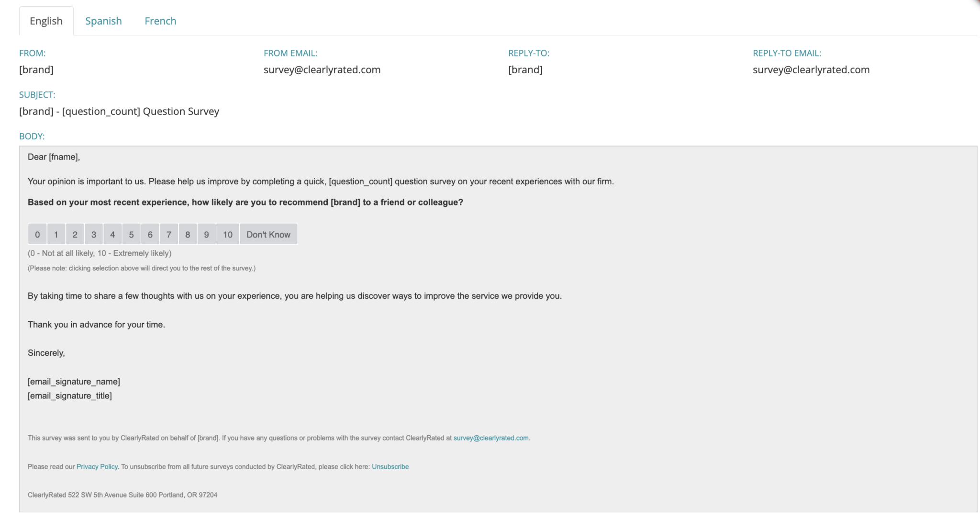Select the French tab
This screenshot has height=521, width=980.
click(x=160, y=21)
